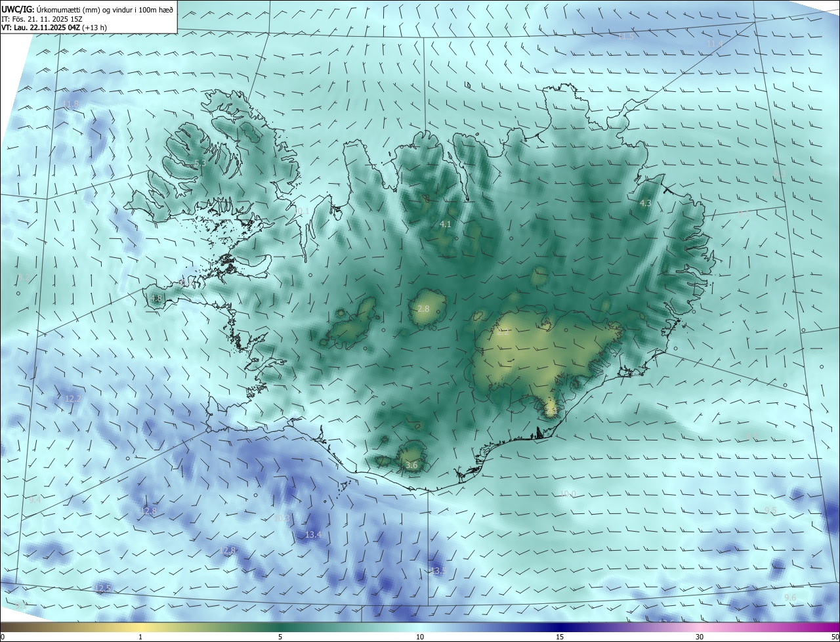This screenshot has height=642, width=840.
Task: Click the valid time line 'VT: Lau. 22.11.2025 04Z (+13 h)'
Action: [54, 28]
